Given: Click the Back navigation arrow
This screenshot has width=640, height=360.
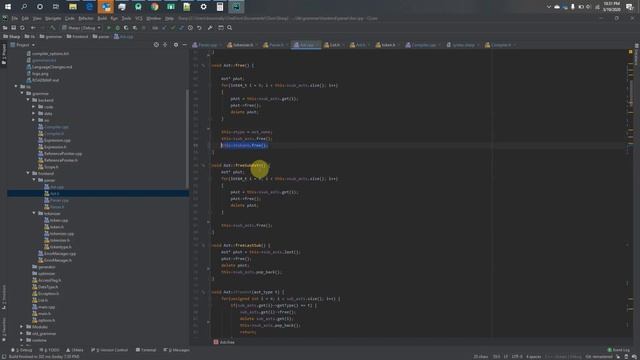Looking at the screenshot, I should 33,28.
